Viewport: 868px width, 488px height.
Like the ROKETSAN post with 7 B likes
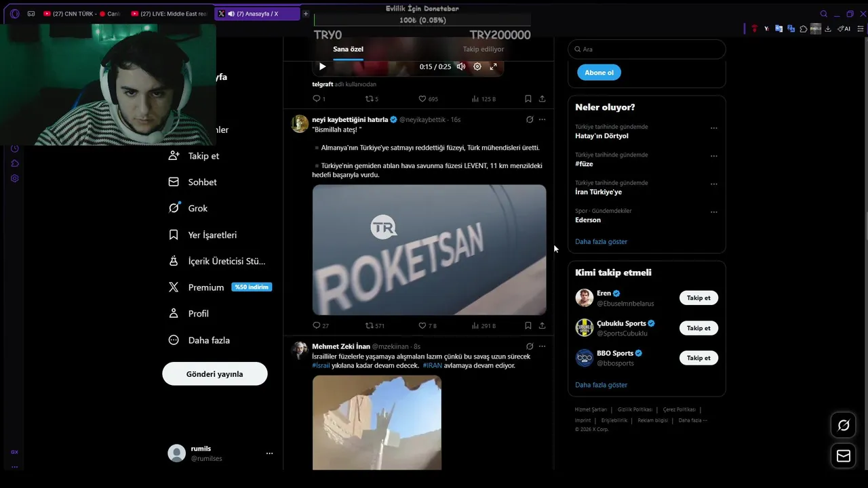click(x=427, y=325)
